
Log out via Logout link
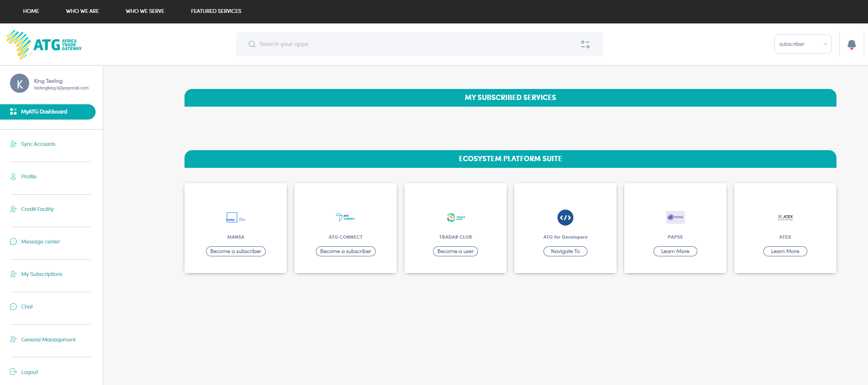click(x=29, y=372)
